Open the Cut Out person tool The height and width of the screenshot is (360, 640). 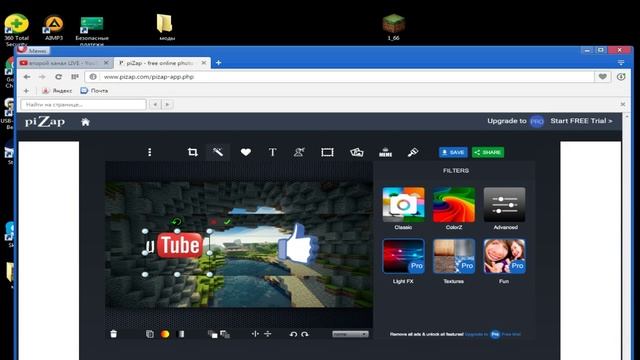pyautogui.click(x=299, y=152)
